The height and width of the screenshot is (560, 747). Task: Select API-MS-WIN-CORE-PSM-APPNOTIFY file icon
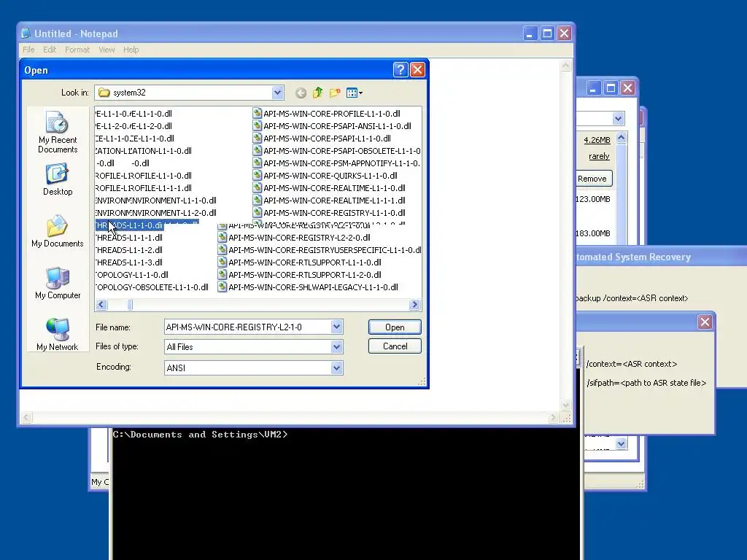(258, 163)
